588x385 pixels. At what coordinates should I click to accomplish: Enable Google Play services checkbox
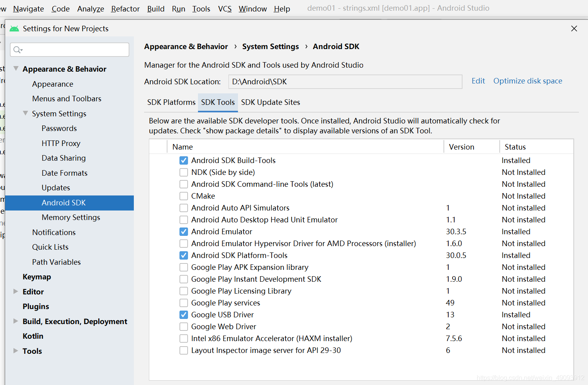[184, 303]
